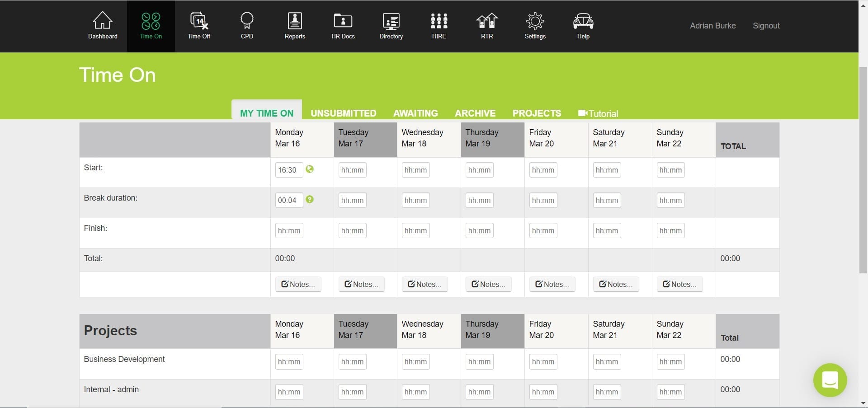Image resolution: width=868 pixels, height=408 pixels.
Task: Open Notes for Thursday Mar 19
Action: point(489,284)
